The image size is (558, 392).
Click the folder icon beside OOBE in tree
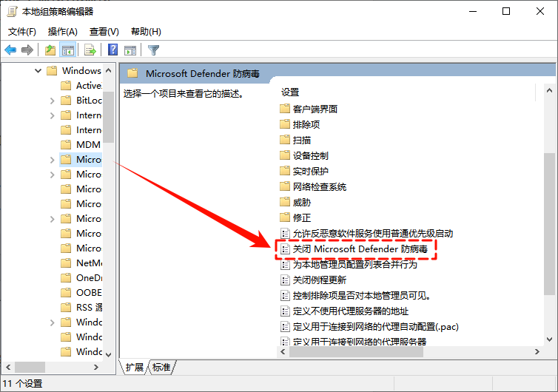click(66, 293)
